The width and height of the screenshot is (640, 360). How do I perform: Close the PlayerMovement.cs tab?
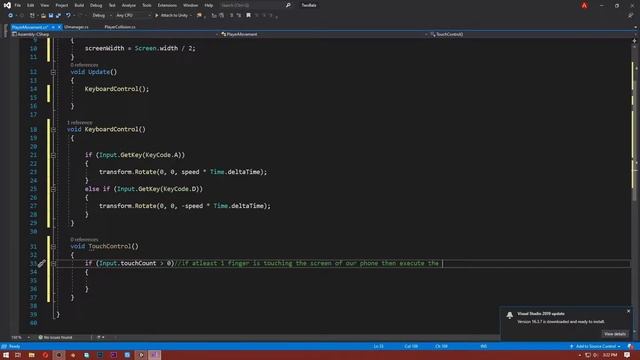click(x=60, y=27)
